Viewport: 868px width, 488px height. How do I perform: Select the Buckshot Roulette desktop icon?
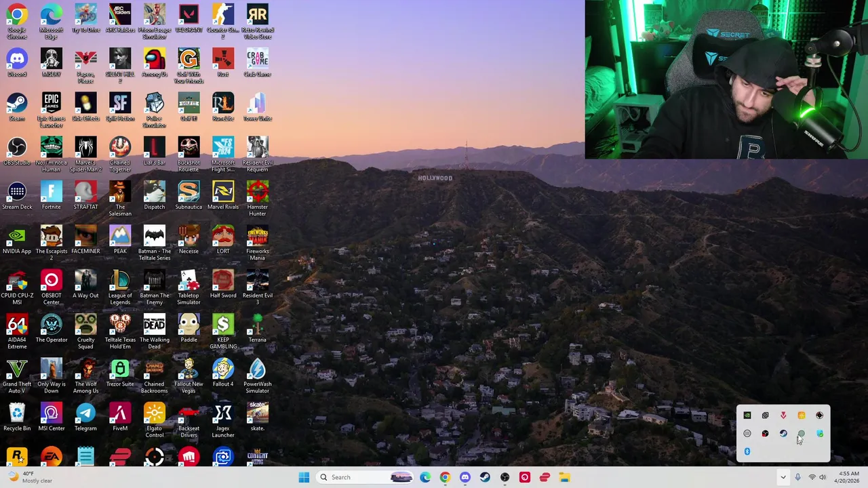(x=189, y=154)
